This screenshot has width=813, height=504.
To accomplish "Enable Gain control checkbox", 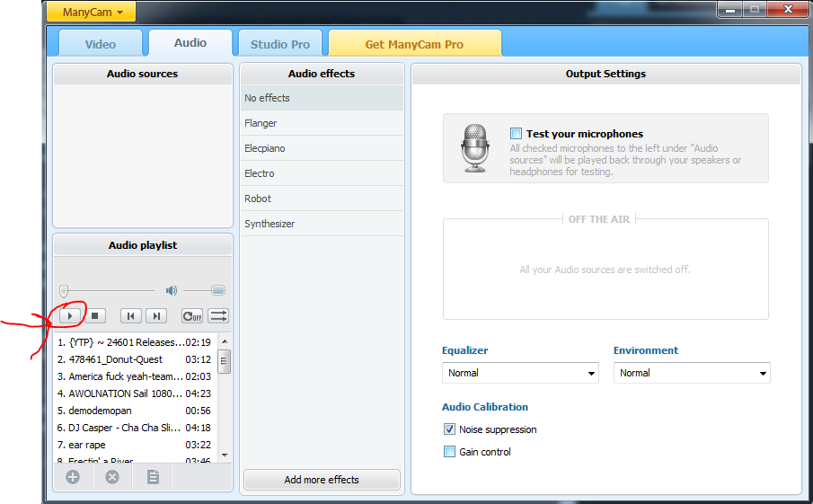I will point(449,452).
